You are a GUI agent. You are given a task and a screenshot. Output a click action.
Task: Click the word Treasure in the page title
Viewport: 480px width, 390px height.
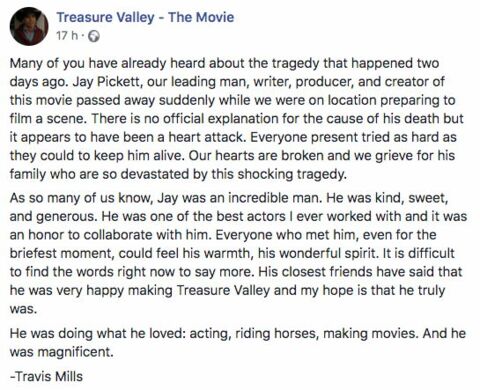(82, 17)
